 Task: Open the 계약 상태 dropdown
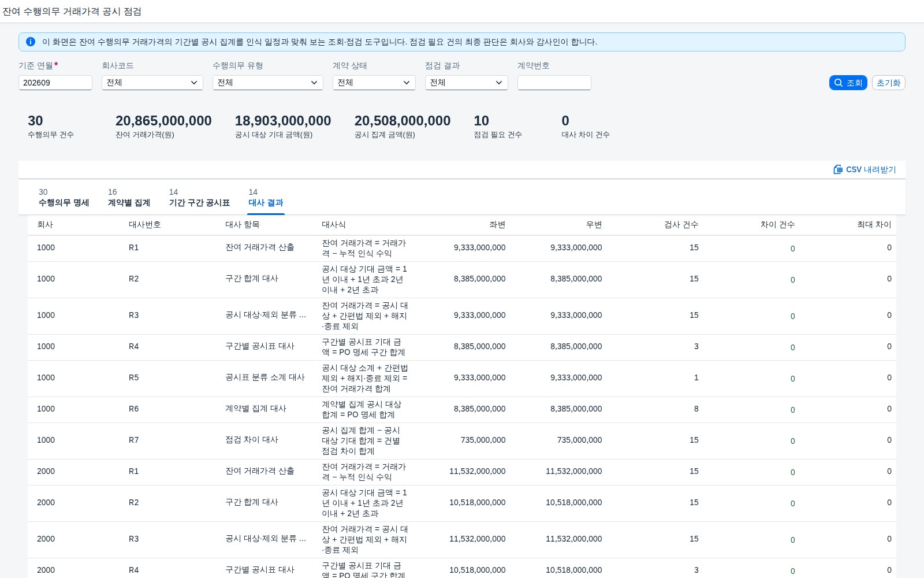[374, 83]
